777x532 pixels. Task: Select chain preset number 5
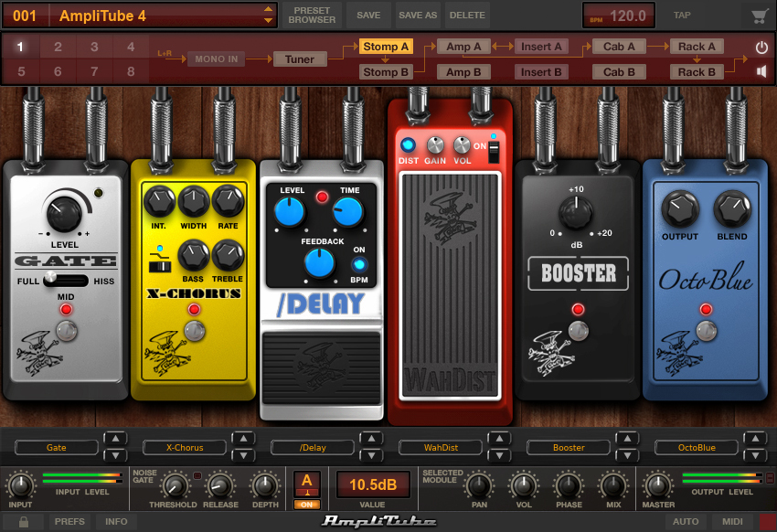click(x=21, y=71)
